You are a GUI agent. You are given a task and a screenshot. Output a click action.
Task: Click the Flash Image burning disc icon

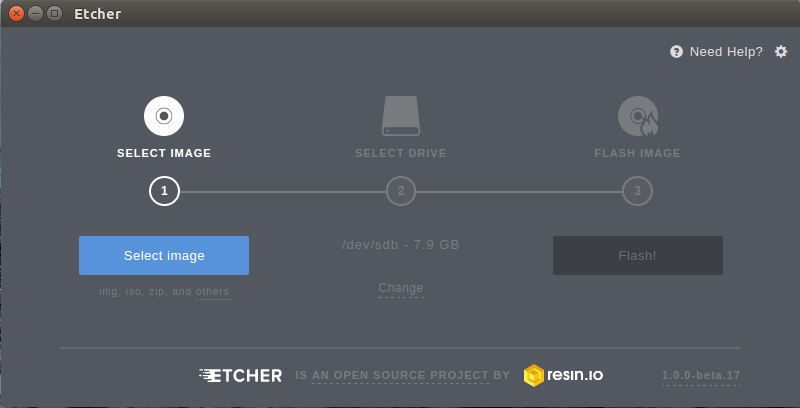coord(638,116)
